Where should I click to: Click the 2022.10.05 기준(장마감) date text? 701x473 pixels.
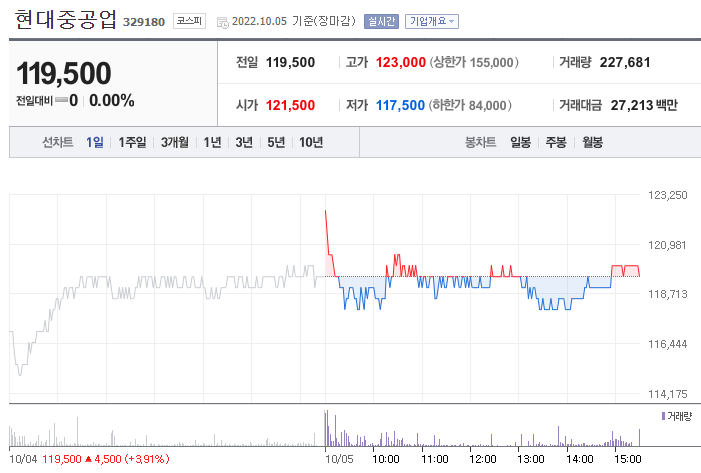coord(294,21)
